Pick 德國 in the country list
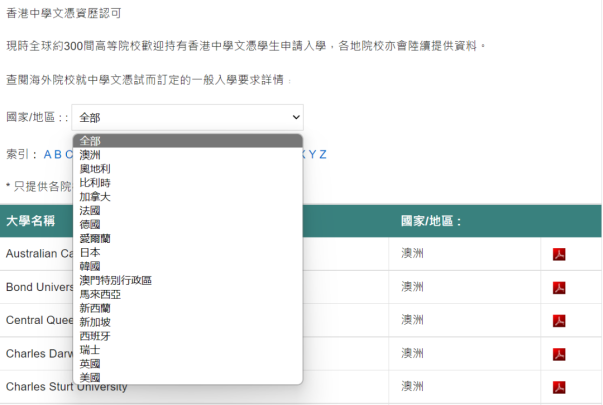 tap(90, 225)
